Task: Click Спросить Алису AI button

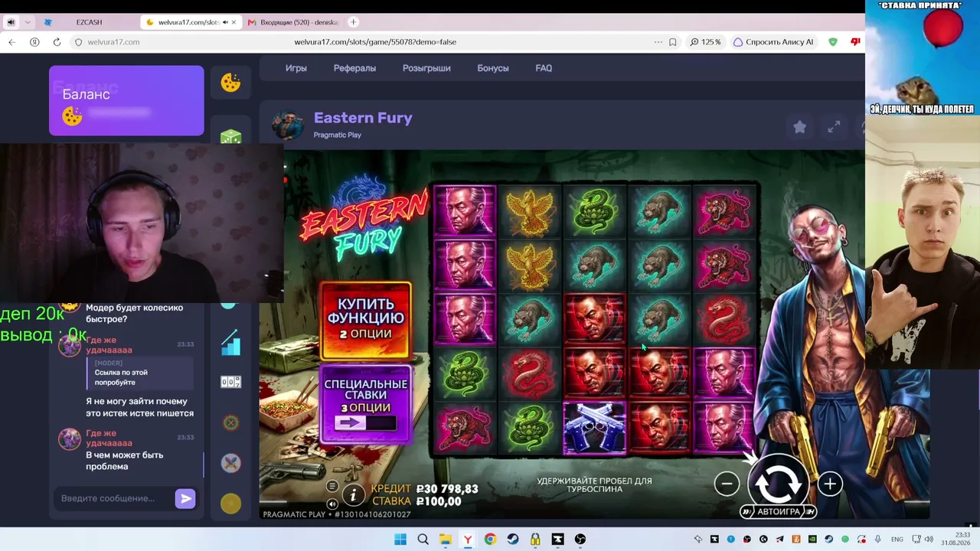Action: (773, 42)
